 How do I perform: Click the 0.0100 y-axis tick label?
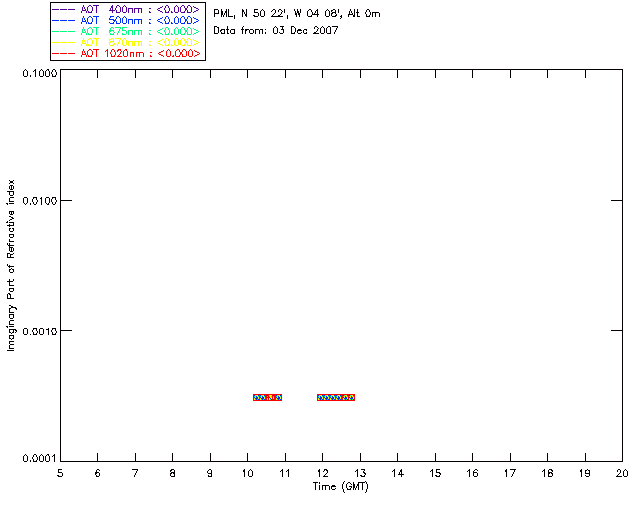coord(39,201)
